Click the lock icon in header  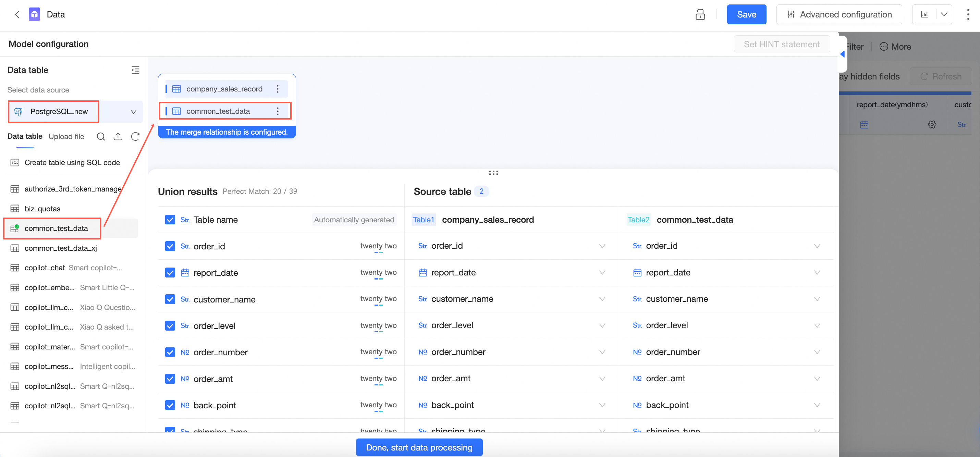[700, 14]
